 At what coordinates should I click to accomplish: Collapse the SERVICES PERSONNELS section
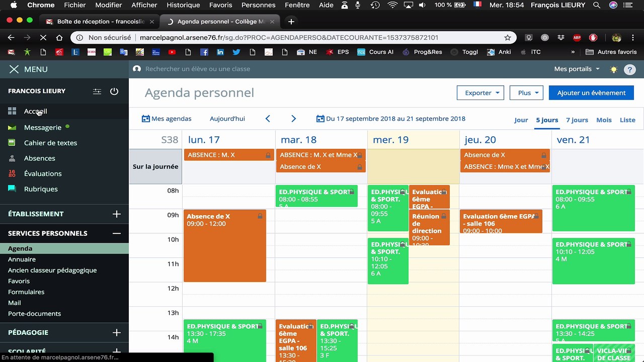pyautogui.click(x=117, y=233)
